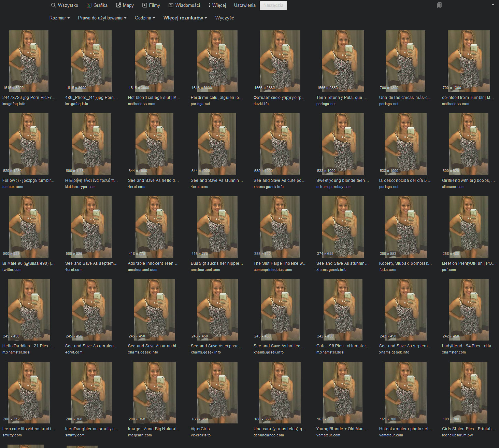The image size is (499, 448).
Task: Select the thumbnail from fotka.com
Action: 405,227
